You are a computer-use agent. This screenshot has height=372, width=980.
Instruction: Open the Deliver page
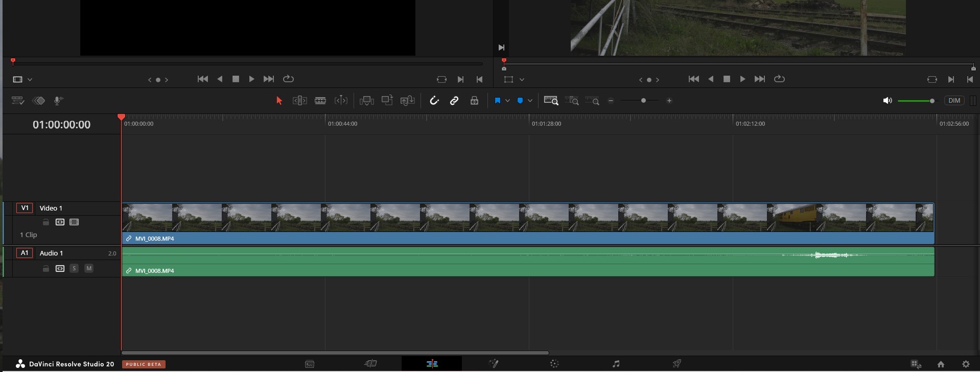pos(677,364)
